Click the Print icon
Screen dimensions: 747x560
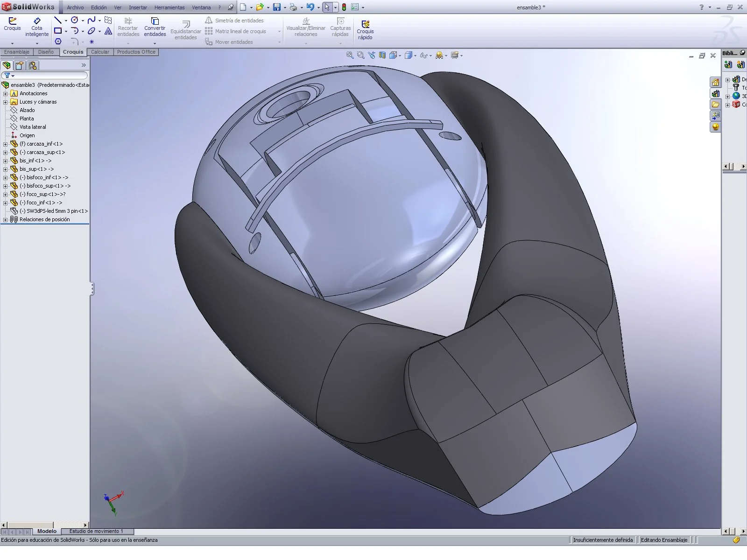coord(293,7)
